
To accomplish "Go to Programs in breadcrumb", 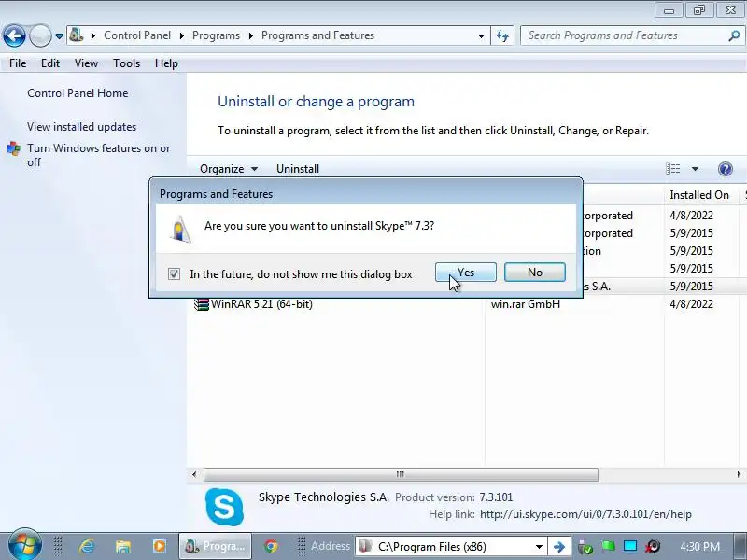I will point(216,35).
